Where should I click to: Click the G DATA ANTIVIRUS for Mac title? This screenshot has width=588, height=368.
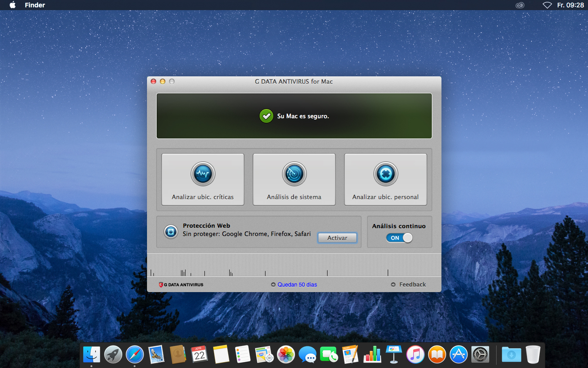[294, 81]
